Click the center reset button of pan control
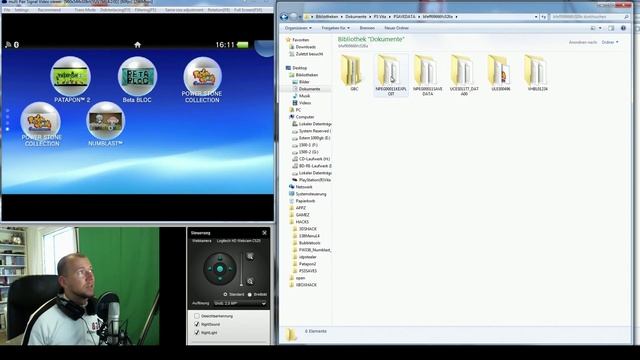Image resolution: width=640 pixels, height=360 pixels. (x=220, y=269)
